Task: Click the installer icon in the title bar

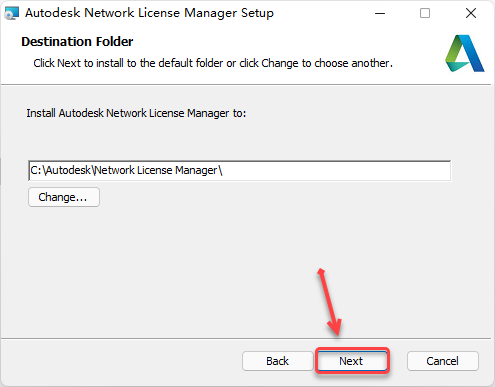Action: pyautogui.click(x=11, y=13)
